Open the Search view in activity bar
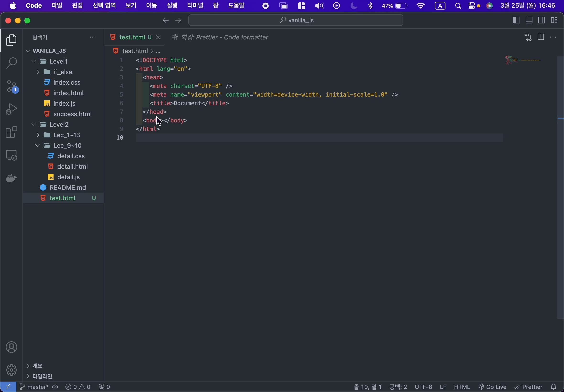This screenshot has width=564, height=392. click(x=11, y=63)
